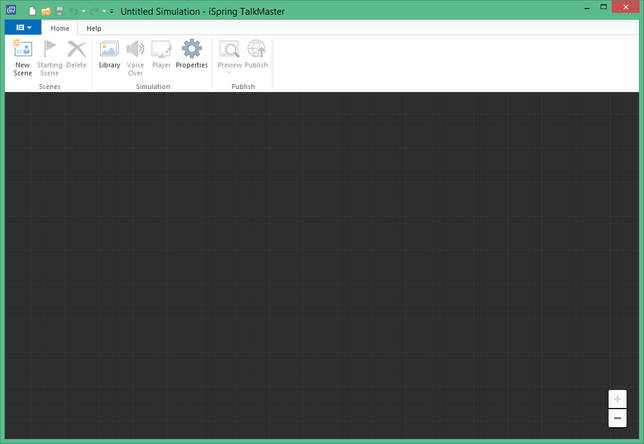Delete the selected scene
Image resolution: width=644 pixels, height=444 pixels.
pos(76,54)
